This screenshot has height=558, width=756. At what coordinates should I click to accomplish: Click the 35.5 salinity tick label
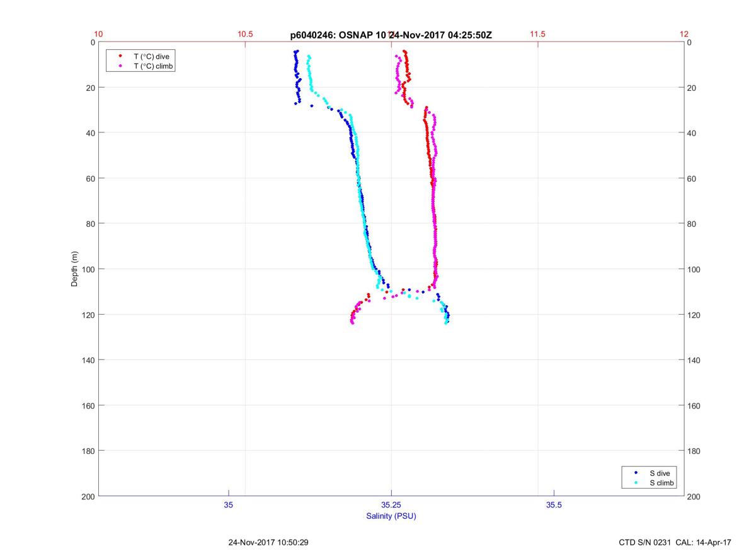(554, 505)
